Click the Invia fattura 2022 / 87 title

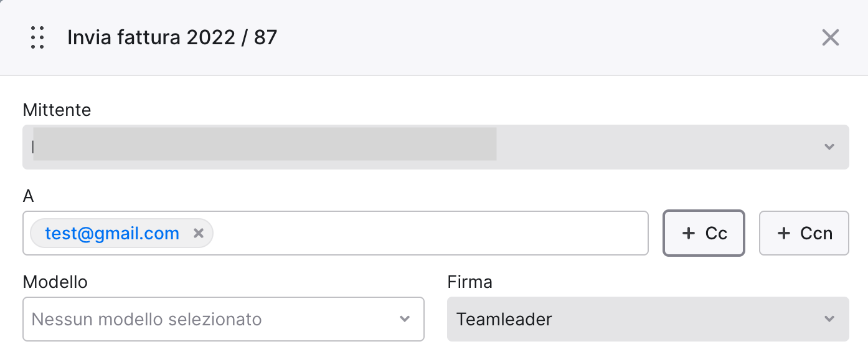(x=172, y=37)
